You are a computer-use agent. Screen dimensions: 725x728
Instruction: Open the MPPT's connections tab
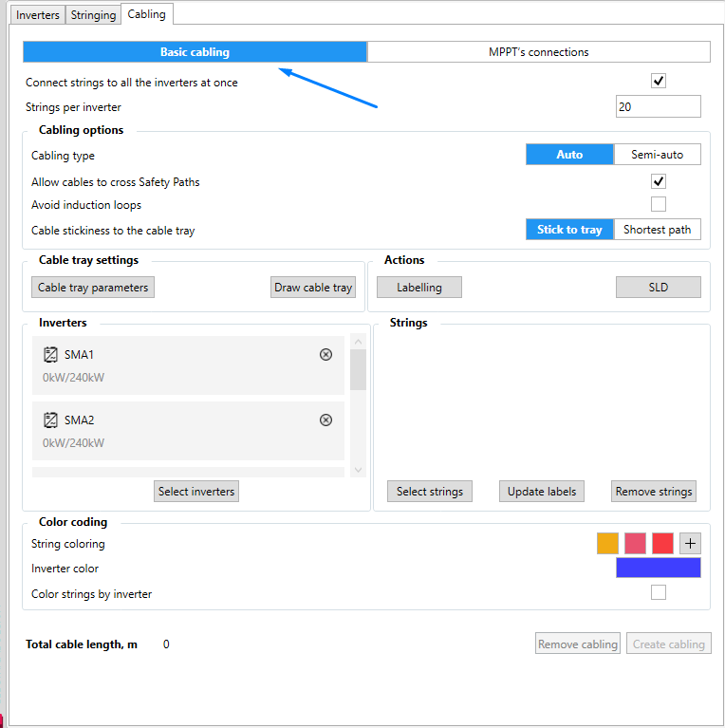click(538, 52)
